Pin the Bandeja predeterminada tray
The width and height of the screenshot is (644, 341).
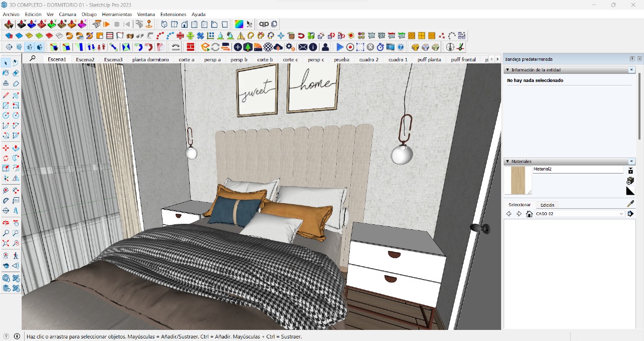click(x=632, y=59)
